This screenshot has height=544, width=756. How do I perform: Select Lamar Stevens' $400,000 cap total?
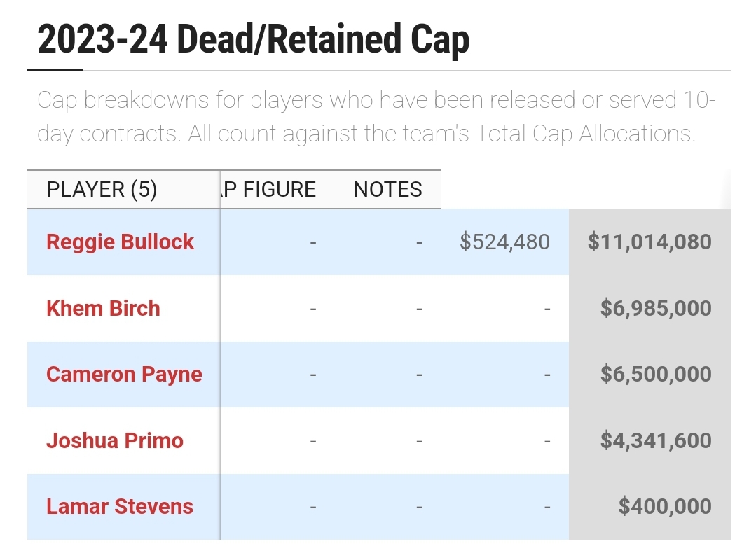click(665, 506)
